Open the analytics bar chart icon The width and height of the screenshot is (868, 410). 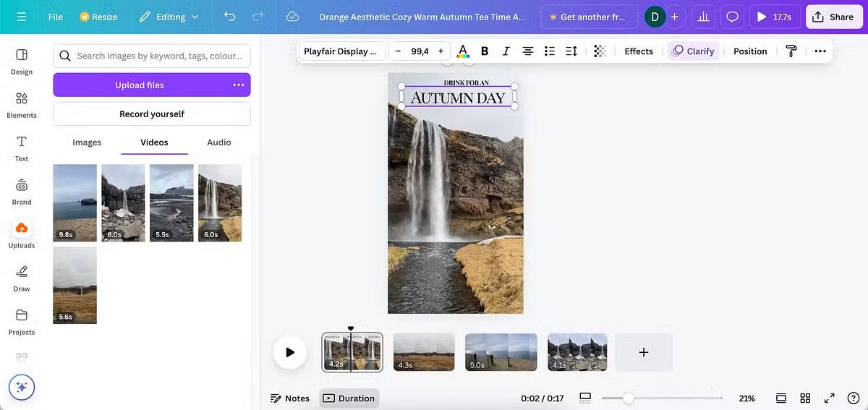[x=702, y=17]
